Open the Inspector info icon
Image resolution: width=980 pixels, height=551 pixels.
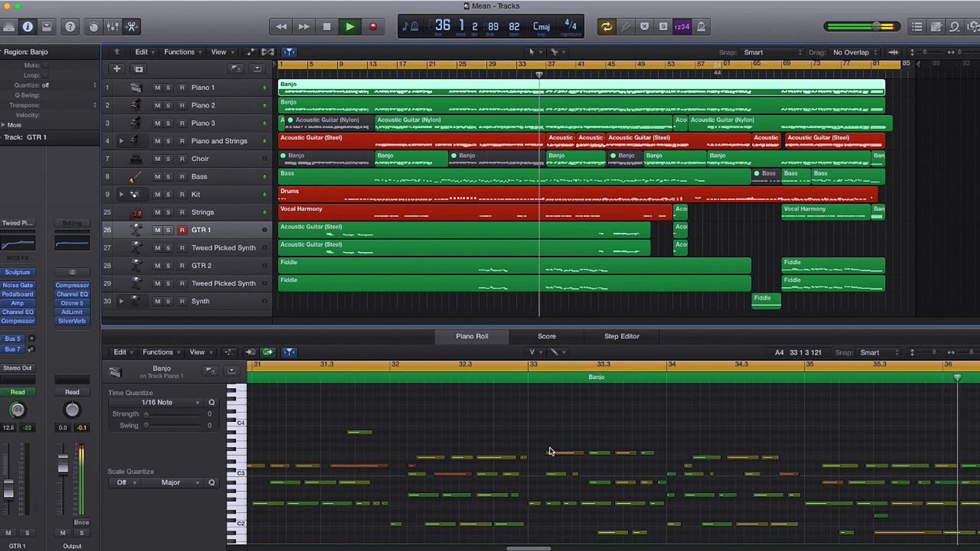[28, 27]
